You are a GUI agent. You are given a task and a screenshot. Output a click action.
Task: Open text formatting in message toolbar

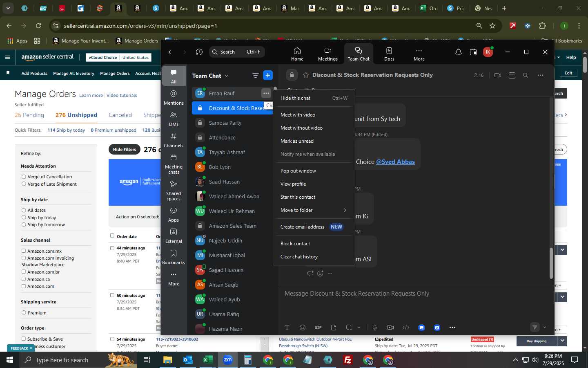[287, 328]
